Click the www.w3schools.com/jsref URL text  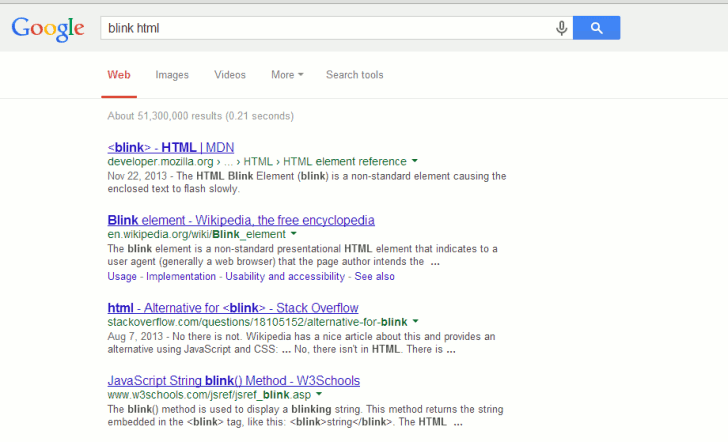(209, 395)
